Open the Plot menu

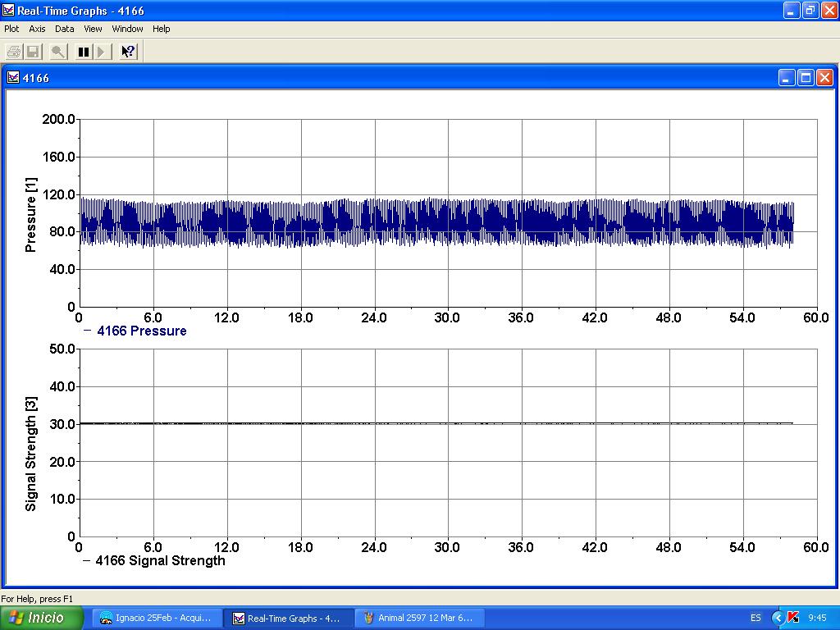[11, 29]
